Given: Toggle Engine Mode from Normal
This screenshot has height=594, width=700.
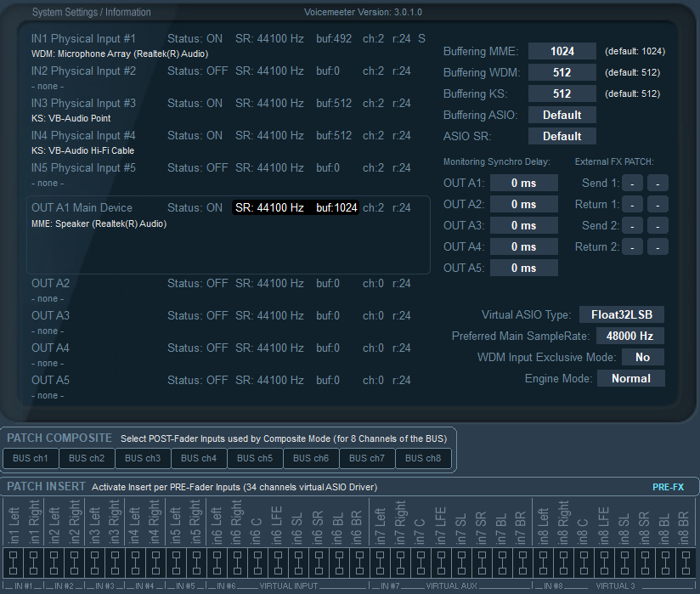Looking at the screenshot, I should 630,379.
